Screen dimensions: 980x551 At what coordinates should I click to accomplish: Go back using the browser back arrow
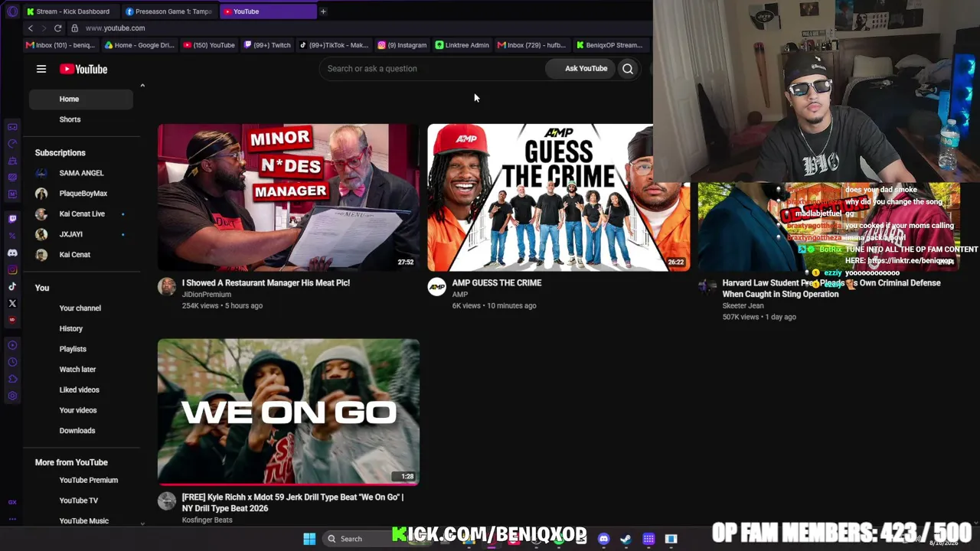click(x=31, y=28)
